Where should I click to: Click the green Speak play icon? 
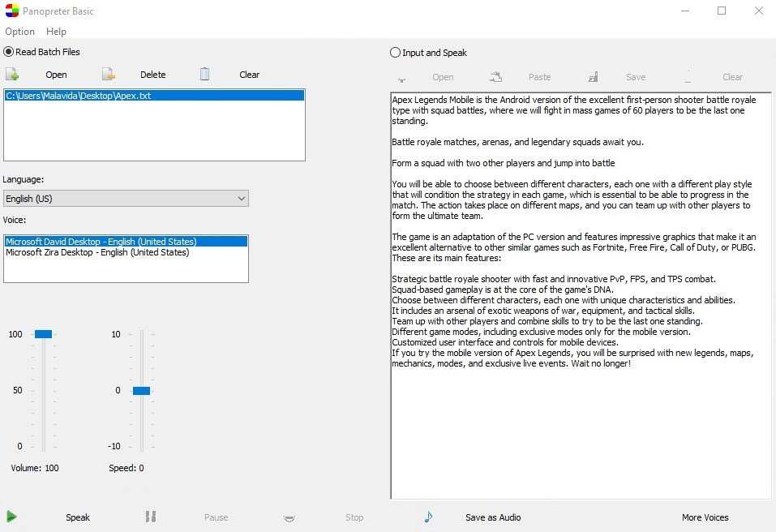(x=11, y=517)
